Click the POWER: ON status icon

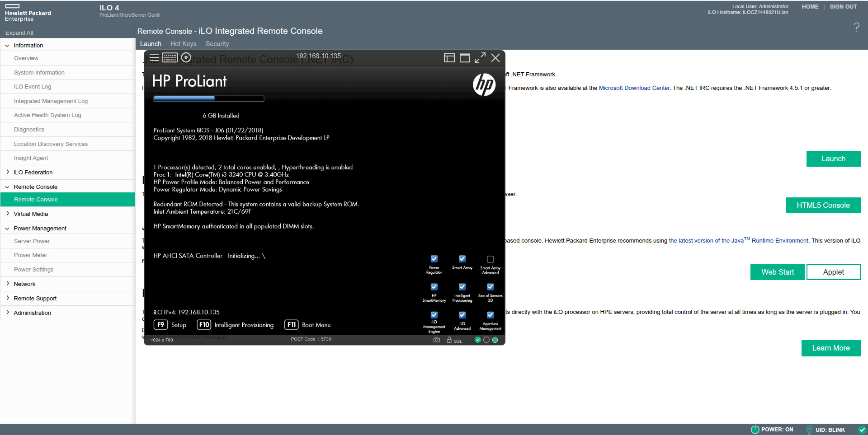click(x=755, y=430)
